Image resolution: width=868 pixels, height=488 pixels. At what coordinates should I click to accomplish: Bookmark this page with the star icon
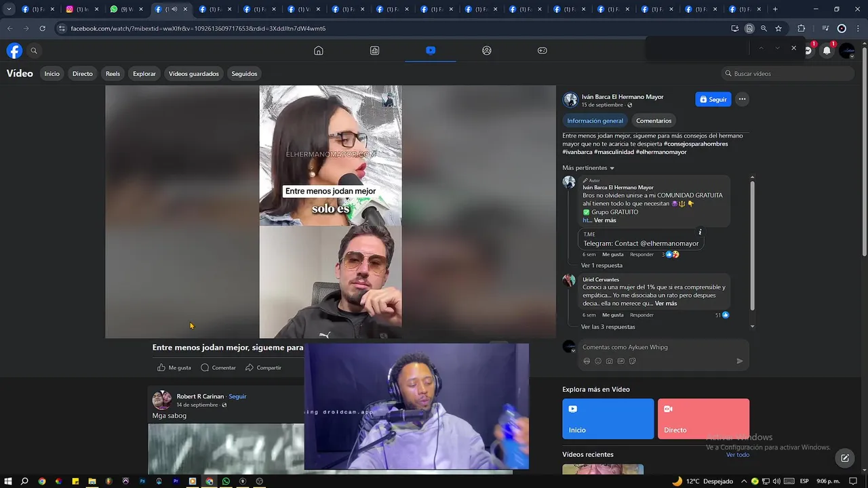[x=778, y=28]
